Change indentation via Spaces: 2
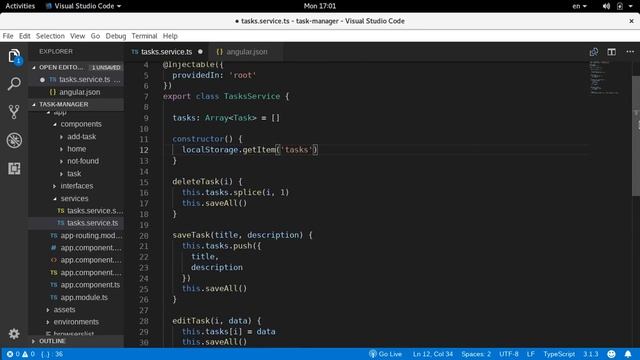This screenshot has height=360, width=640. [476, 354]
